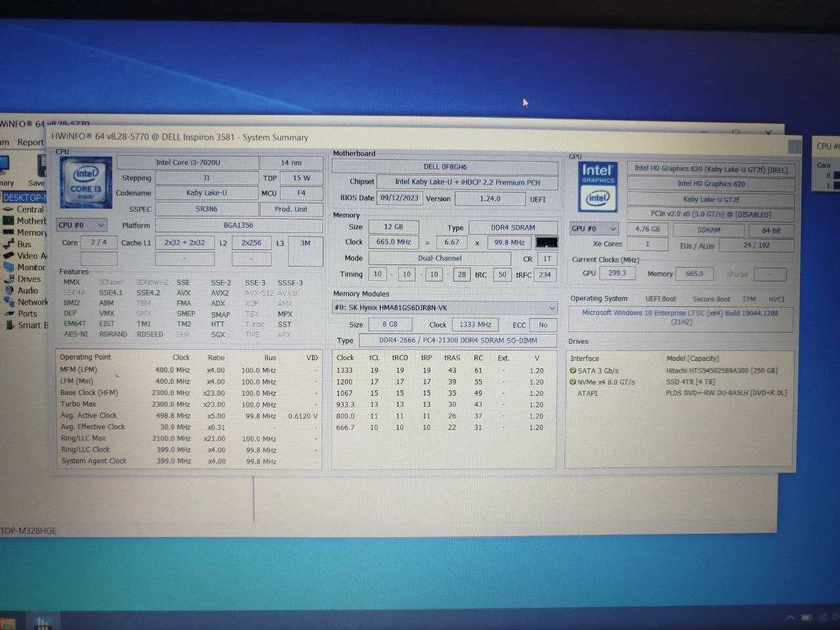Click the SATA 3 Gb/s drive status icon
The image size is (840, 630).
click(573, 371)
